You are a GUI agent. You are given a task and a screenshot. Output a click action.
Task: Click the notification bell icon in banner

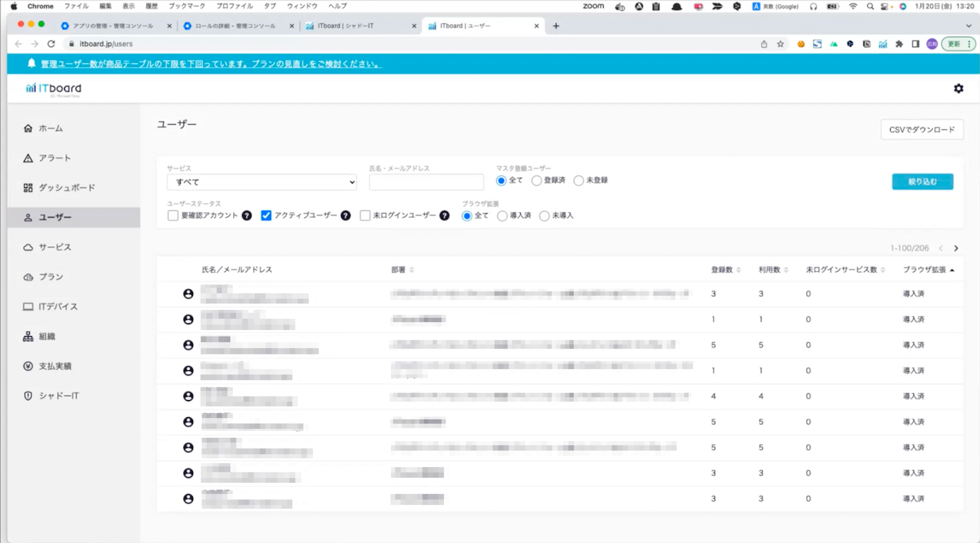(x=31, y=64)
